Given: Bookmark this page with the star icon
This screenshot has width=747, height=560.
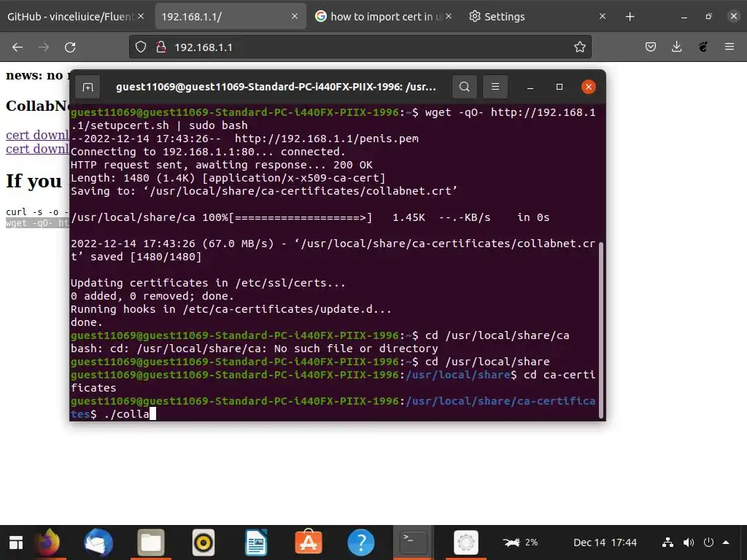Looking at the screenshot, I should point(579,47).
